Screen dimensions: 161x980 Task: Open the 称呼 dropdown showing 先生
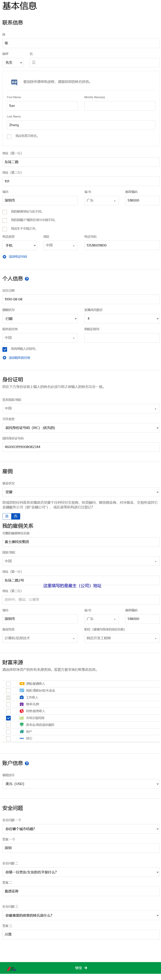[x=13, y=63]
